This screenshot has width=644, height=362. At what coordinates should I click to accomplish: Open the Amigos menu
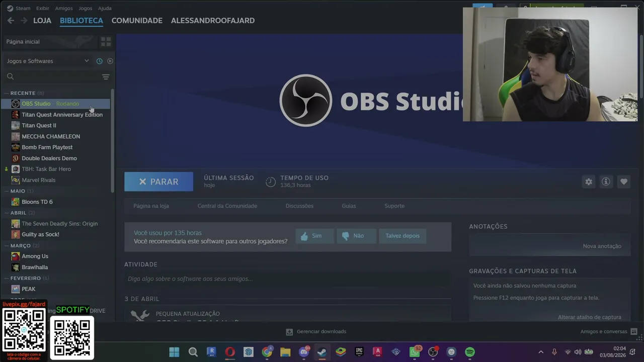pos(64,8)
